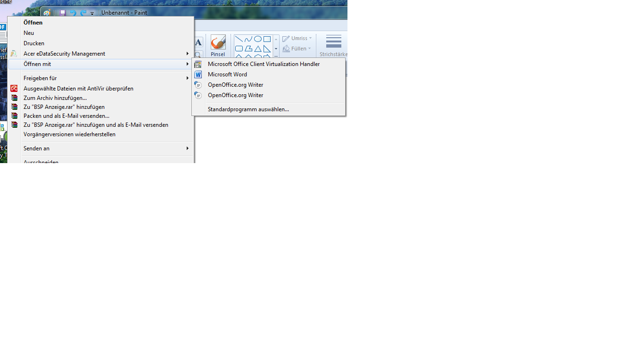Select the right triangle shape
Screen dimensions: 644x362
(x=267, y=49)
